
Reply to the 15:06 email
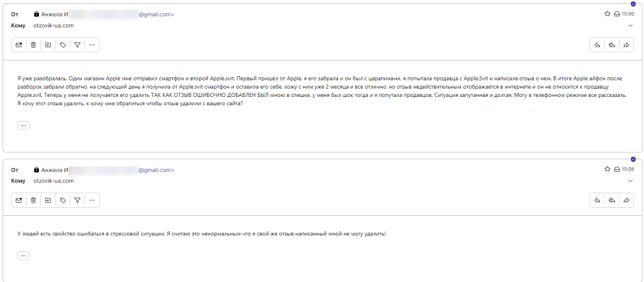597,45
